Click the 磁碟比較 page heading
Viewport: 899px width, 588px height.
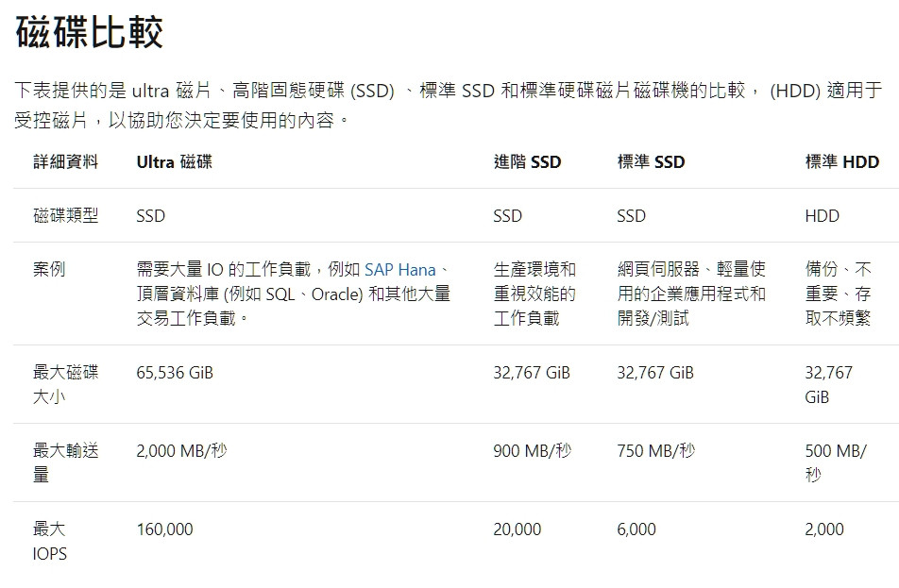(90, 32)
